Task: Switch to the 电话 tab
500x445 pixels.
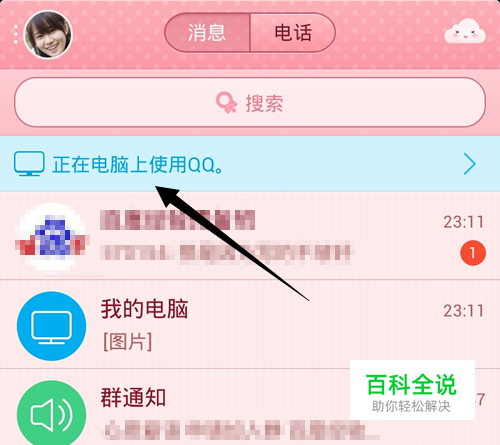Action: (x=293, y=33)
